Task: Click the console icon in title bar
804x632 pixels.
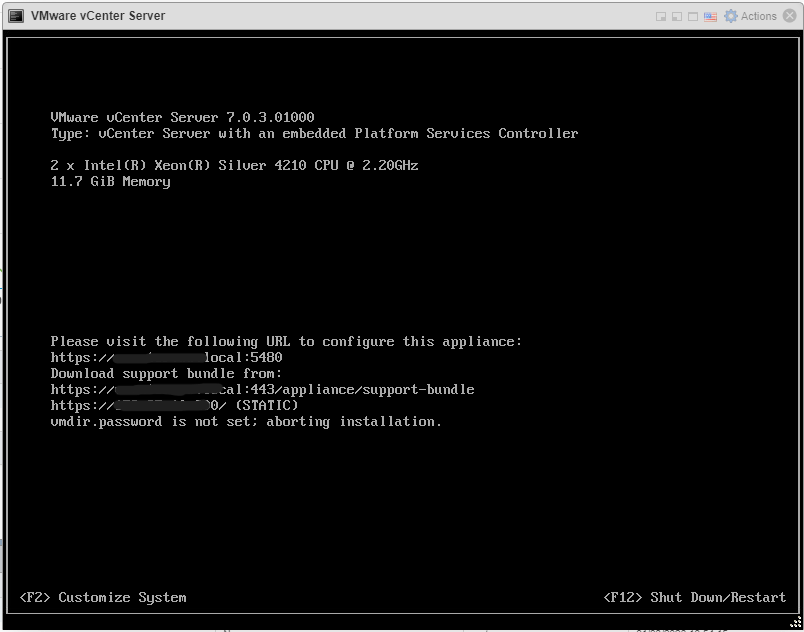Action: click(16, 16)
